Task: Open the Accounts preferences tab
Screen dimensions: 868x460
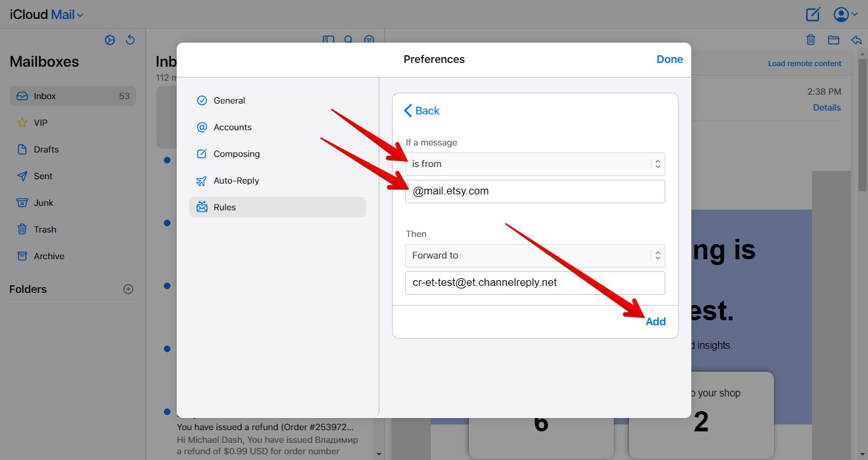Action: [278, 127]
